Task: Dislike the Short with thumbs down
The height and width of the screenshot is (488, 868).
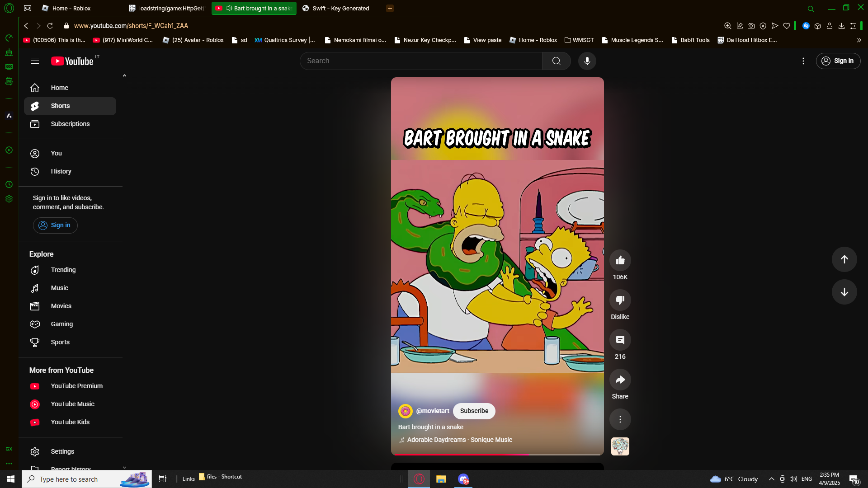Action: click(x=620, y=300)
